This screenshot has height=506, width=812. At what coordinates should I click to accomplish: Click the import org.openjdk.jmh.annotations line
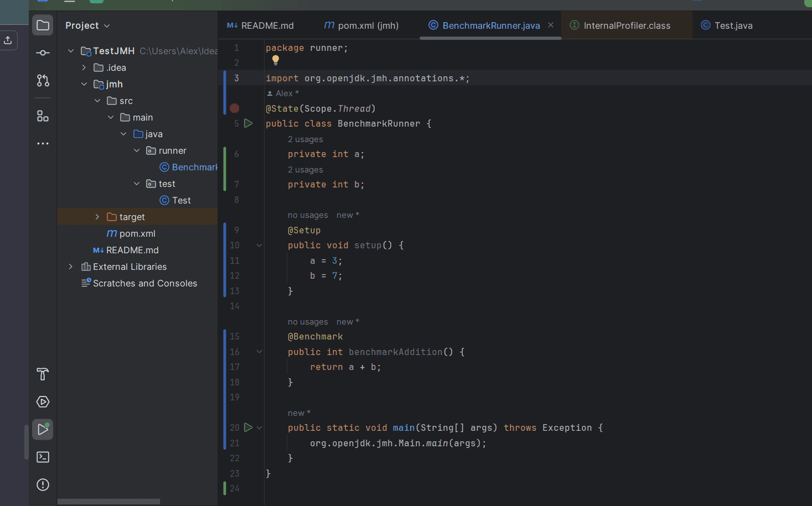click(368, 78)
